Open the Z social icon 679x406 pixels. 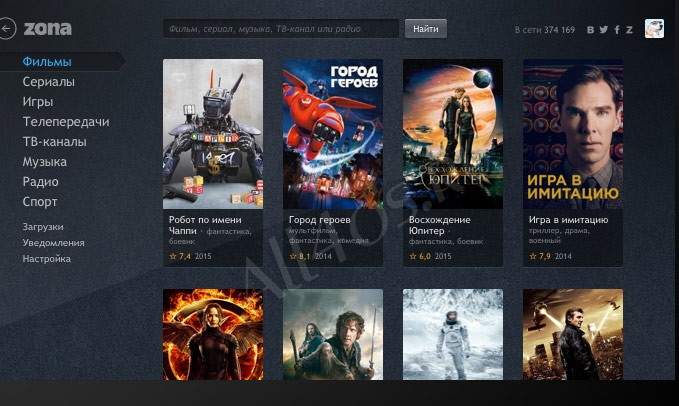pos(629,29)
